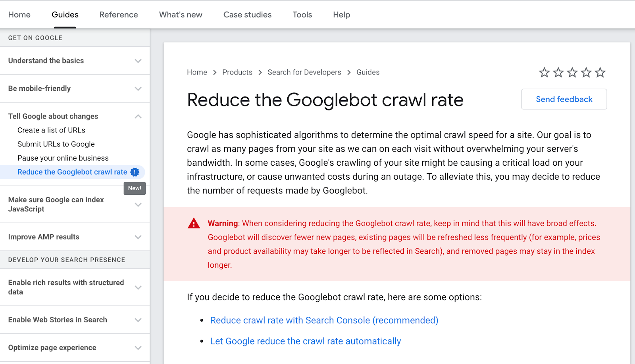
Task: Open Submit URLs to Google page
Action: pos(56,144)
